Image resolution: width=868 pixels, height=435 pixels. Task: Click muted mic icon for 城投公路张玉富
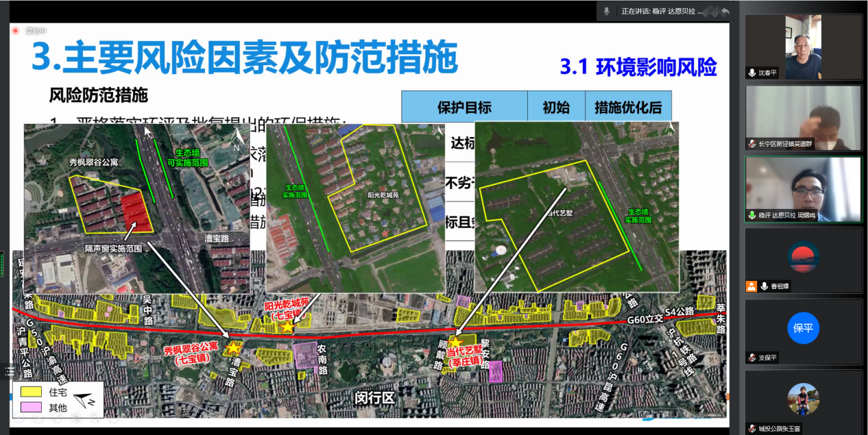click(752, 429)
